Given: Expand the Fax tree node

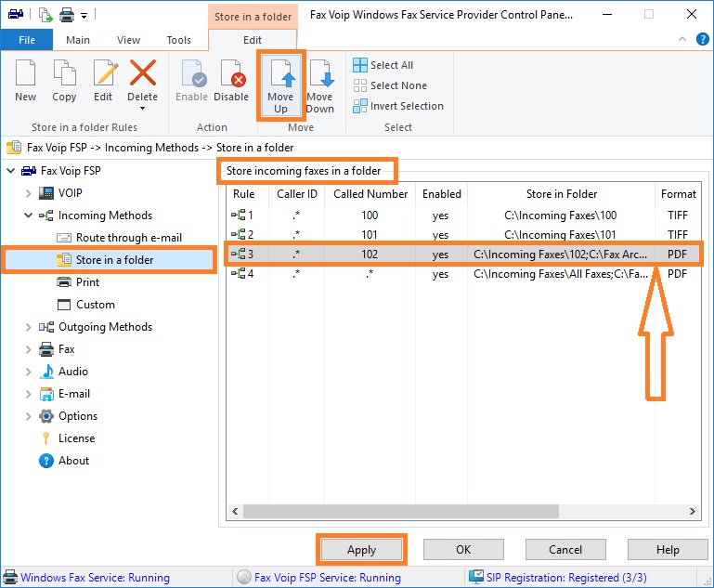Looking at the screenshot, I should point(28,349).
